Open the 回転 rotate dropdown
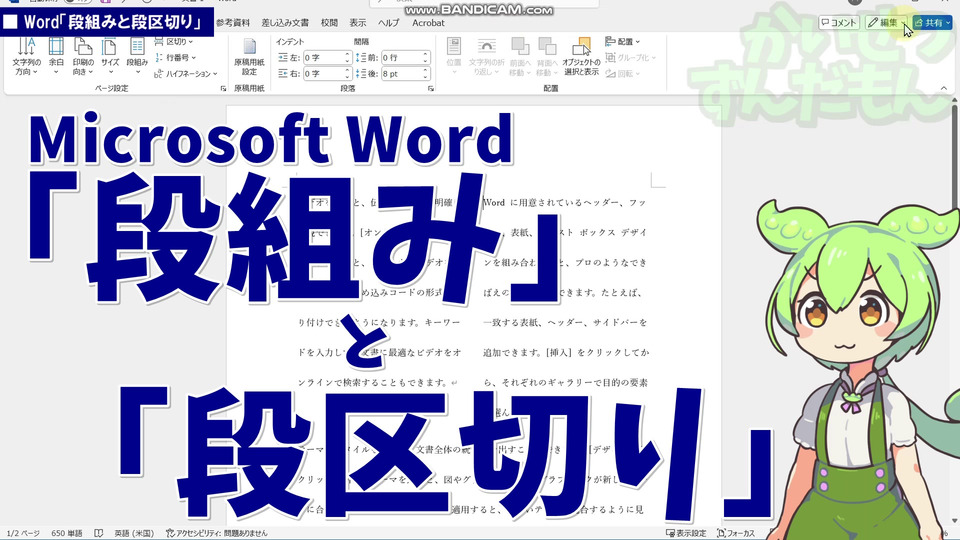Image resolution: width=960 pixels, height=540 pixels. tap(622, 73)
